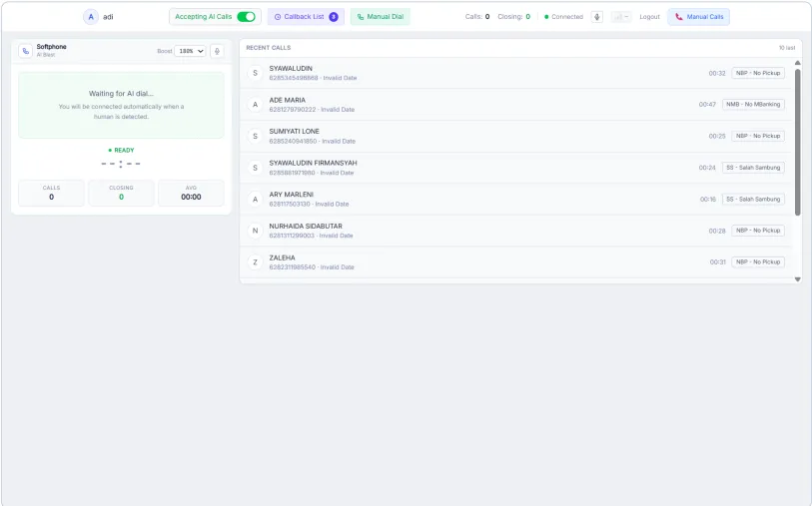Click the scroll-down arrow of Recent Calls
The image size is (812, 506).
tap(797, 279)
